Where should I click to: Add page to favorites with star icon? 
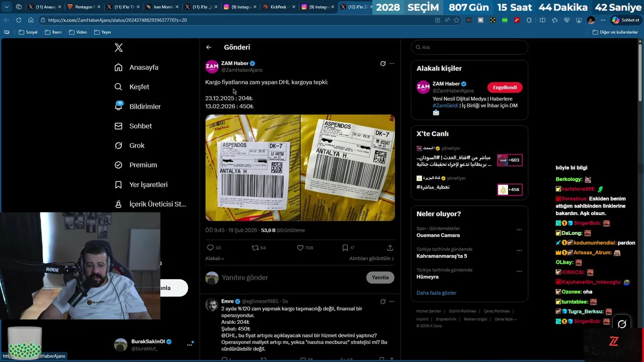(456, 20)
